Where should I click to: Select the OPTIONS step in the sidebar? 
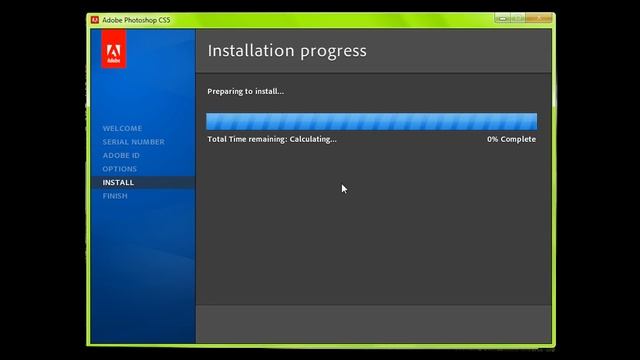point(120,169)
